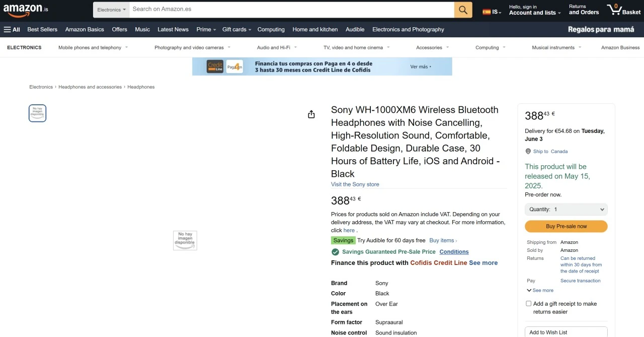Select the product image thumbnail
The image size is (644, 337).
point(37,113)
